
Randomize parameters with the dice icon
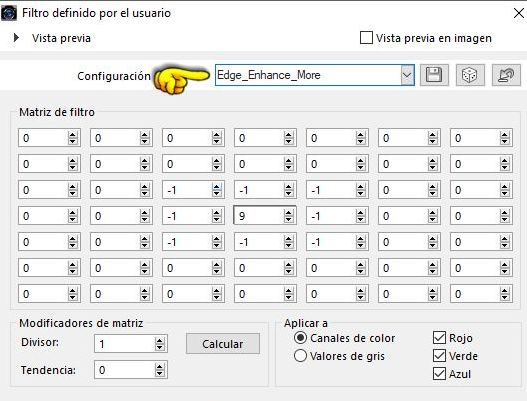point(470,75)
